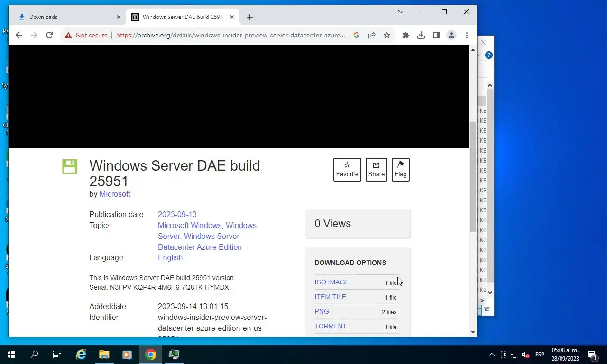Close the background window behind Chrome
Image resolution: width=607 pixels, height=364 pixels.
(483, 42)
